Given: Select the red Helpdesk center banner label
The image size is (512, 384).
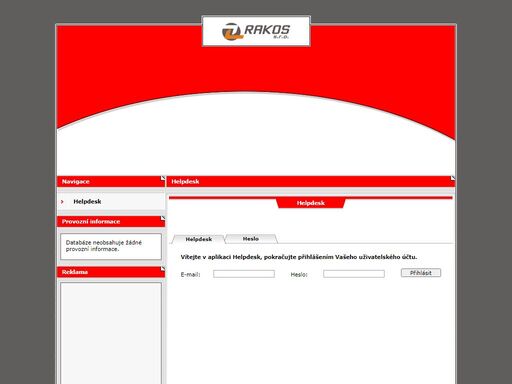Looking at the screenshot, I should point(311,203).
